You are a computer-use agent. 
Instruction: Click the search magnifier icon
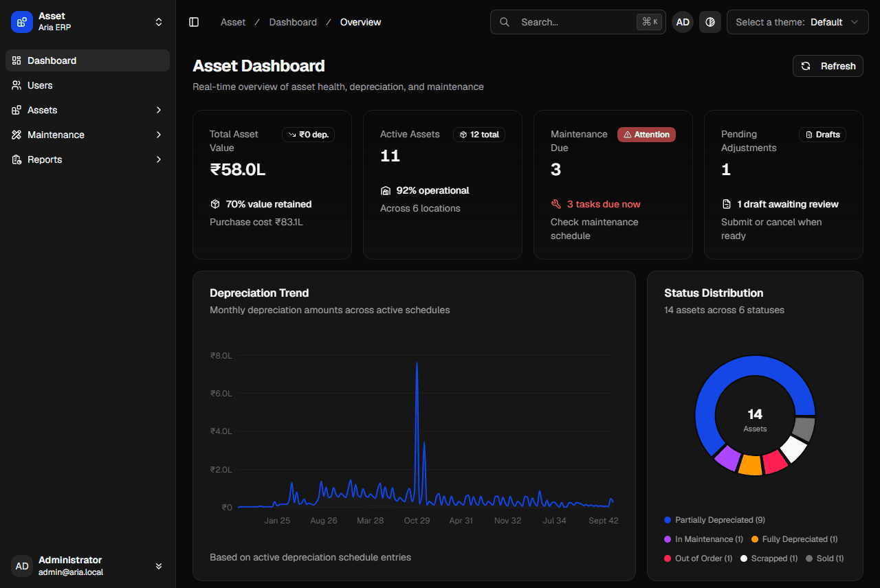click(x=505, y=22)
